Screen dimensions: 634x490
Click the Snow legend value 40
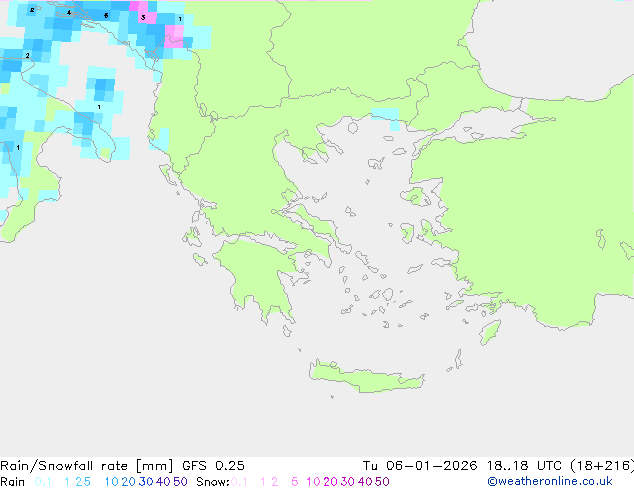click(x=365, y=482)
